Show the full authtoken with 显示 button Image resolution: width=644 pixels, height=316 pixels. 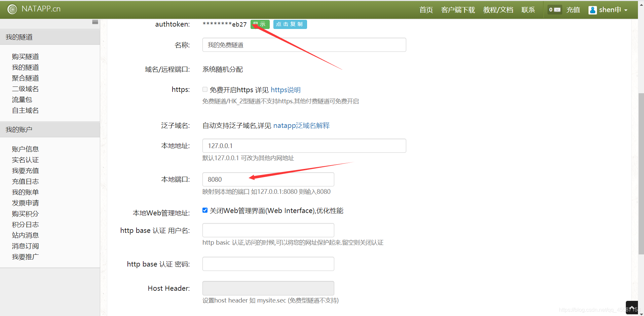[260, 24]
